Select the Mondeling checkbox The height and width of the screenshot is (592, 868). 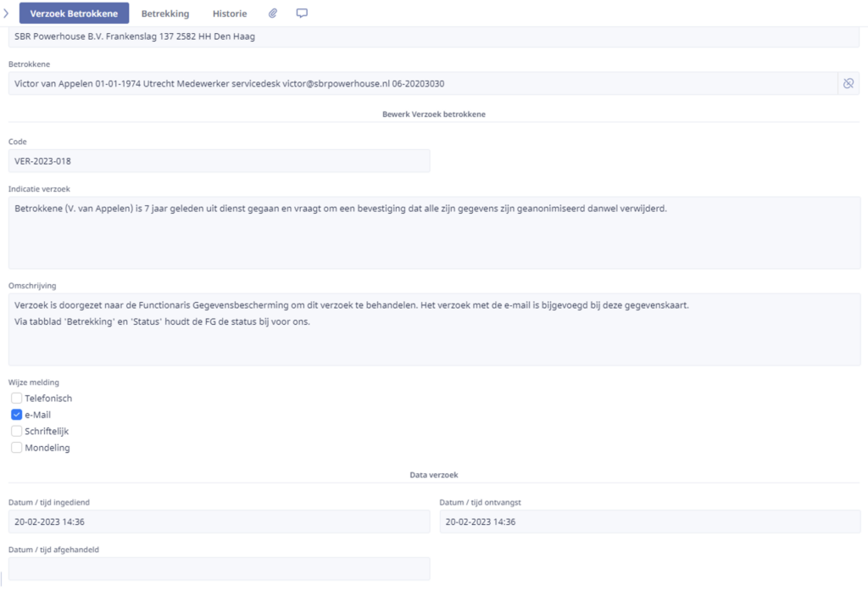16,448
